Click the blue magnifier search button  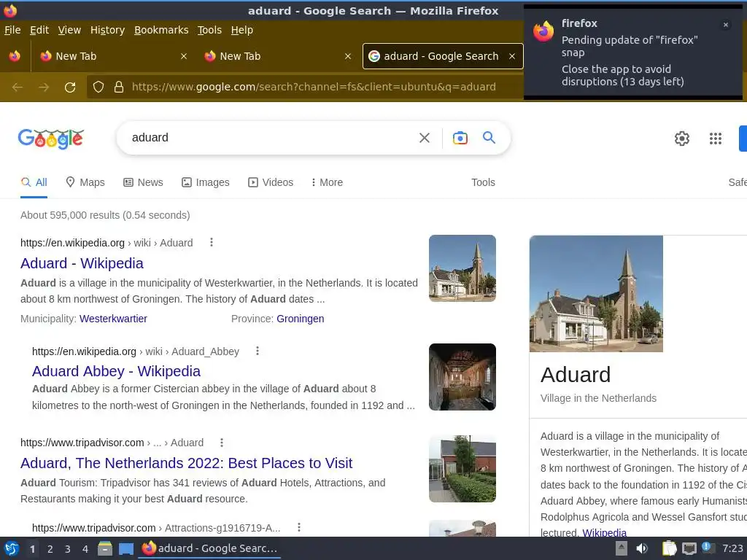(x=489, y=138)
